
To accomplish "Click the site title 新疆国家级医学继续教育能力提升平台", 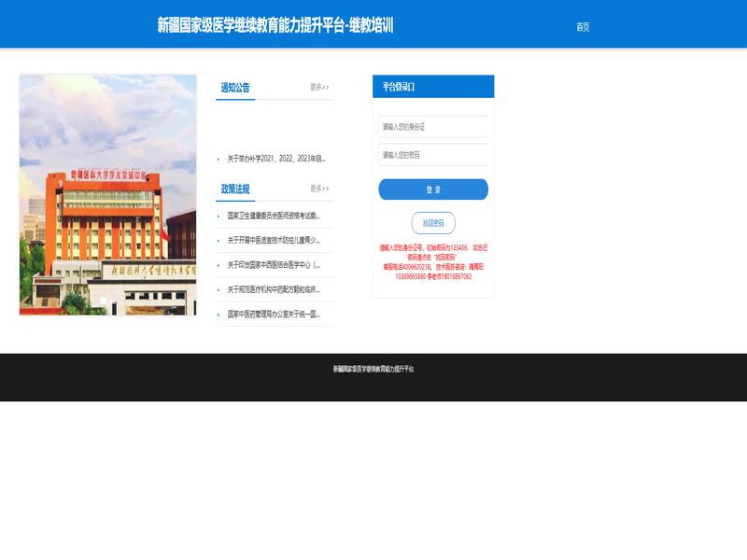I will (275, 25).
